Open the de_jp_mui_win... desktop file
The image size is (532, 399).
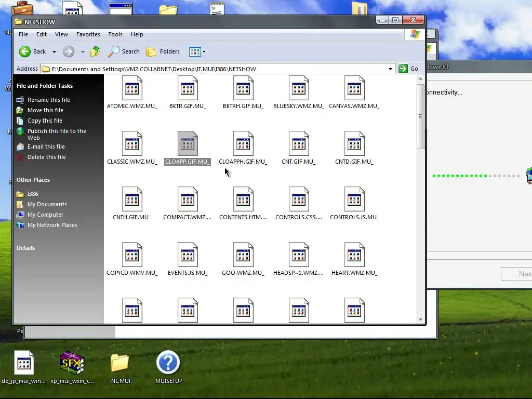point(23,368)
